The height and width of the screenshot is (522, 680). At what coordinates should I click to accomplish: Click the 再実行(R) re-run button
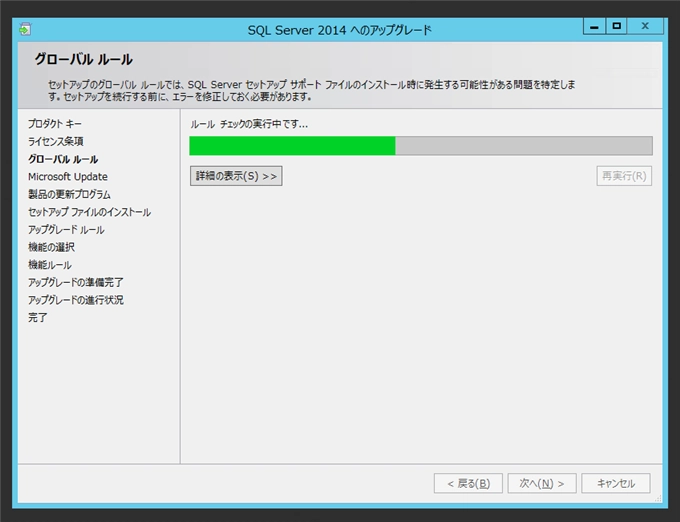point(624,176)
